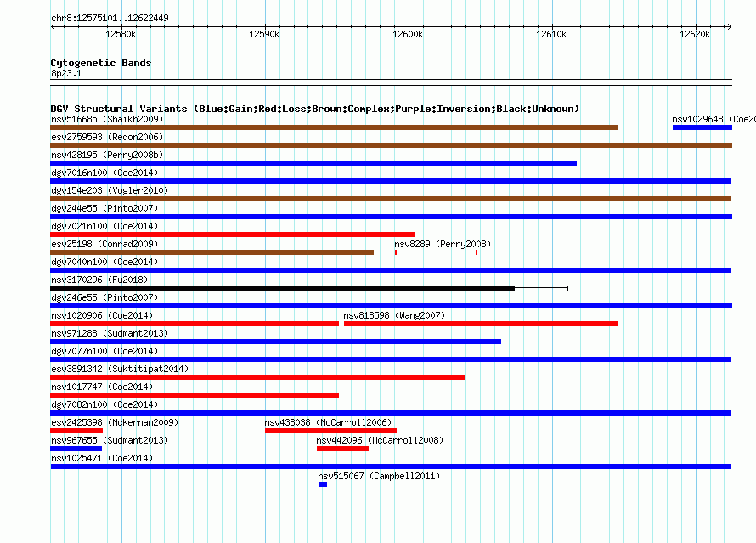This screenshot has width=756, height=543.
Task: Select the blue nsv1029648 gain bar
Action: point(702,127)
